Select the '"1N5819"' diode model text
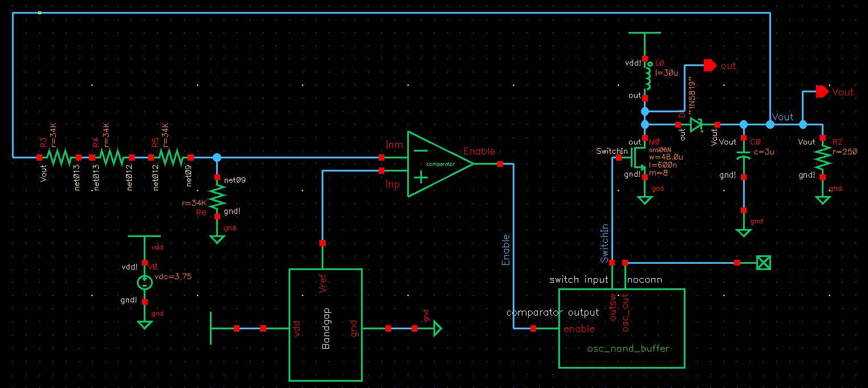 pyautogui.click(x=691, y=95)
